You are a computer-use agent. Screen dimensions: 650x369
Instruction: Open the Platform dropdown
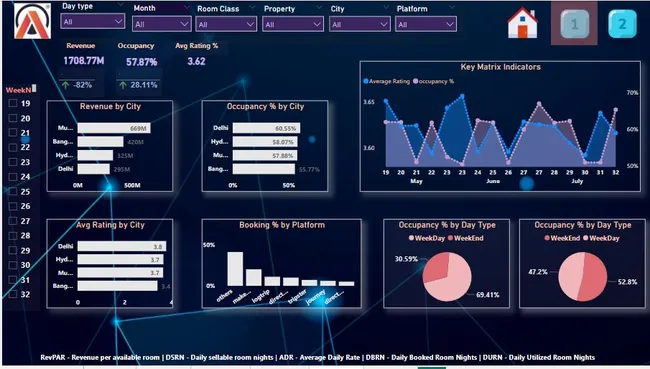[426, 24]
